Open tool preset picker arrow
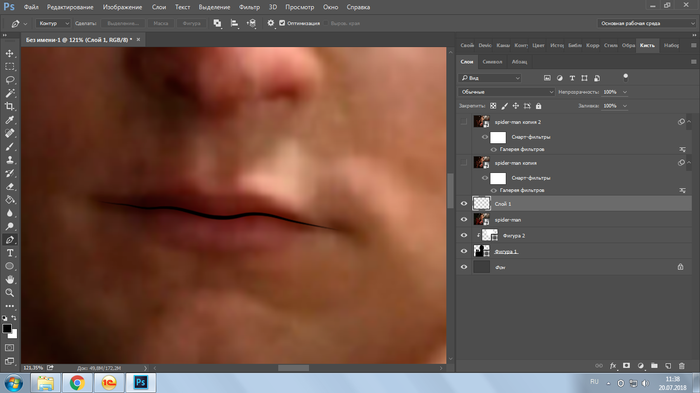 click(x=25, y=24)
